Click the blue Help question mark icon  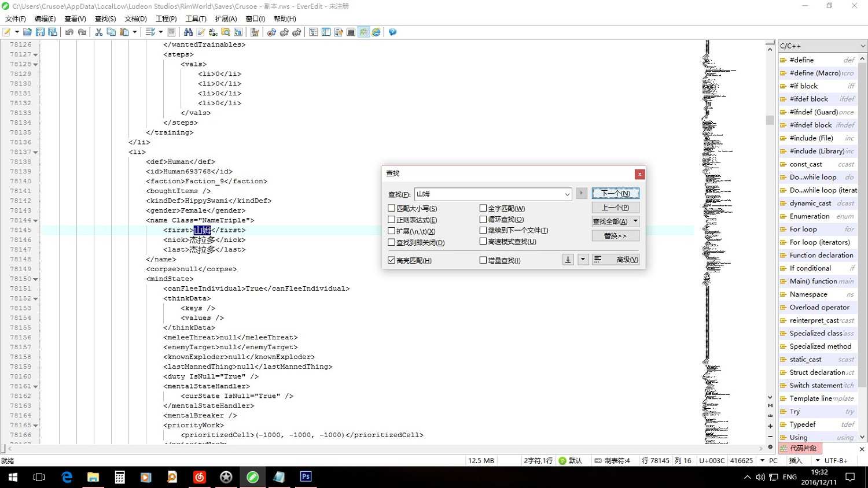tap(392, 32)
